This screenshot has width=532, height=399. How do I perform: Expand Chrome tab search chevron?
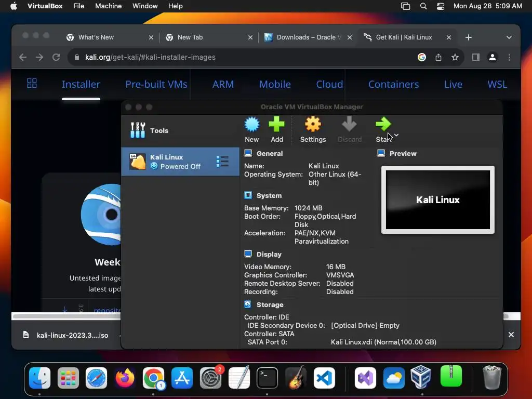[509, 37]
